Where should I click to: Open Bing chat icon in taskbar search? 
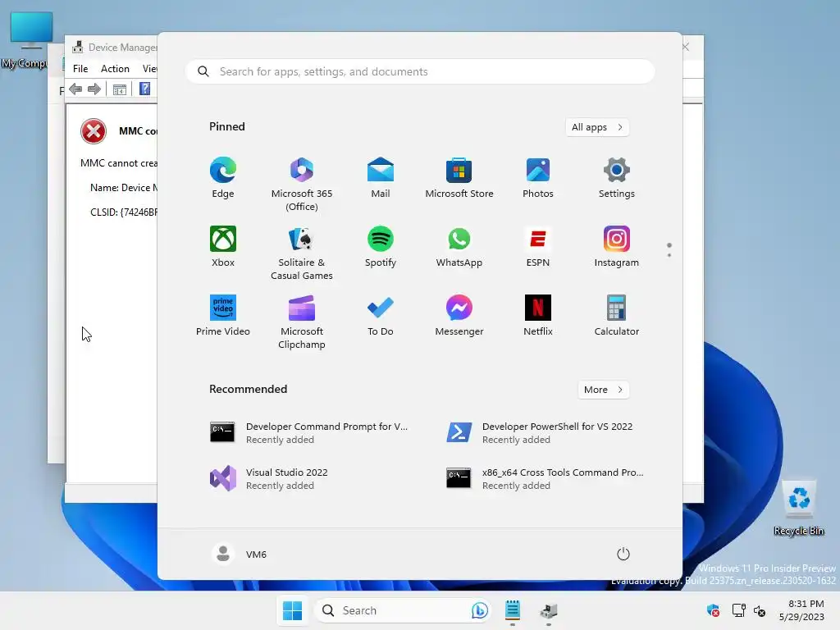(479, 610)
